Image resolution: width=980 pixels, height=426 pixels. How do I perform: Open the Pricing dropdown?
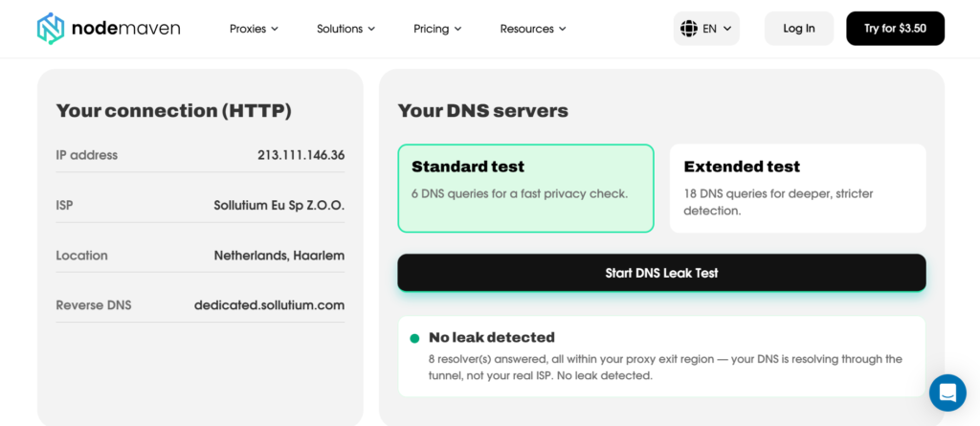click(x=437, y=29)
